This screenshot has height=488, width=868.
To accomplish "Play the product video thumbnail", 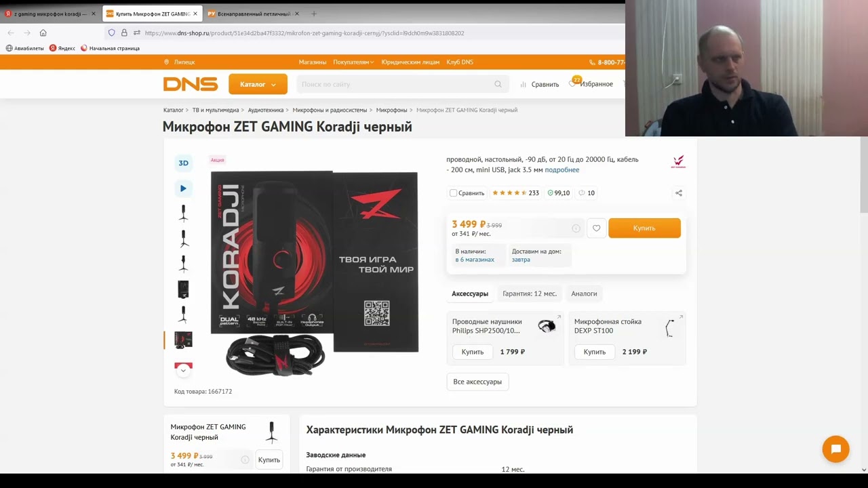I will click(x=183, y=188).
